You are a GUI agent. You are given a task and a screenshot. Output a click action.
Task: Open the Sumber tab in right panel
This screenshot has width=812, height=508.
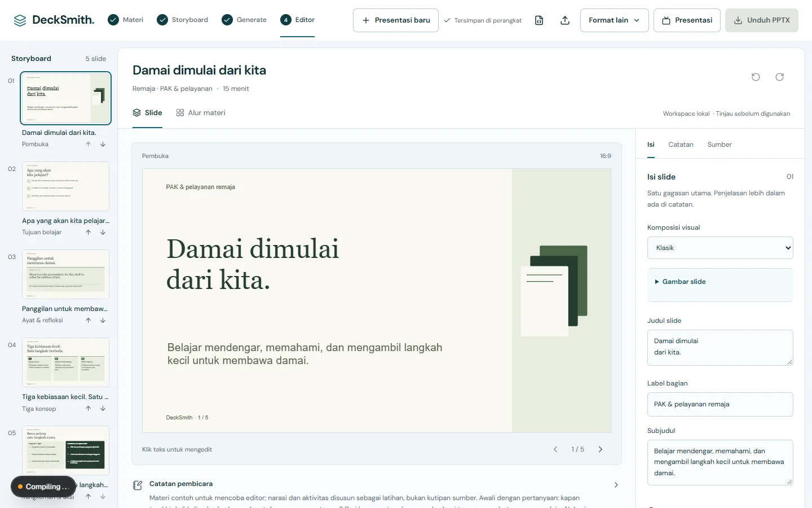(720, 144)
